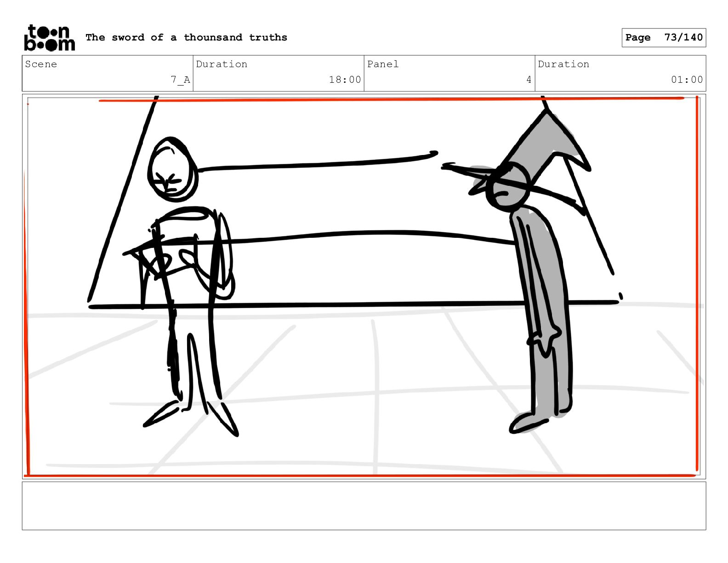The image size is (728, 563).
Task: Select the title 'The sword of a thousand truths'
Action: tap(186, 37)
